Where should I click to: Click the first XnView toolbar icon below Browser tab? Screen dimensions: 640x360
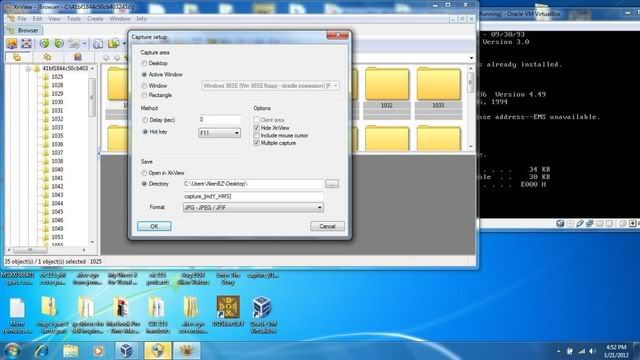[11, 43]
